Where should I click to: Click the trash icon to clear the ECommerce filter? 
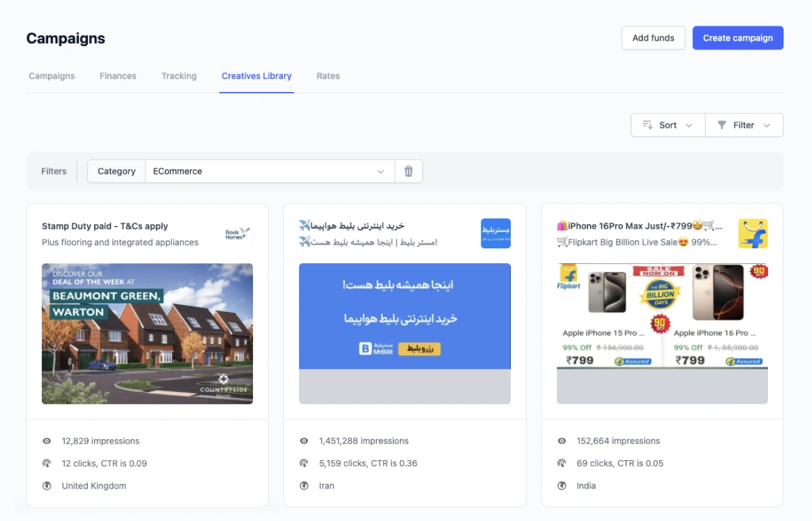coord(408,171)
